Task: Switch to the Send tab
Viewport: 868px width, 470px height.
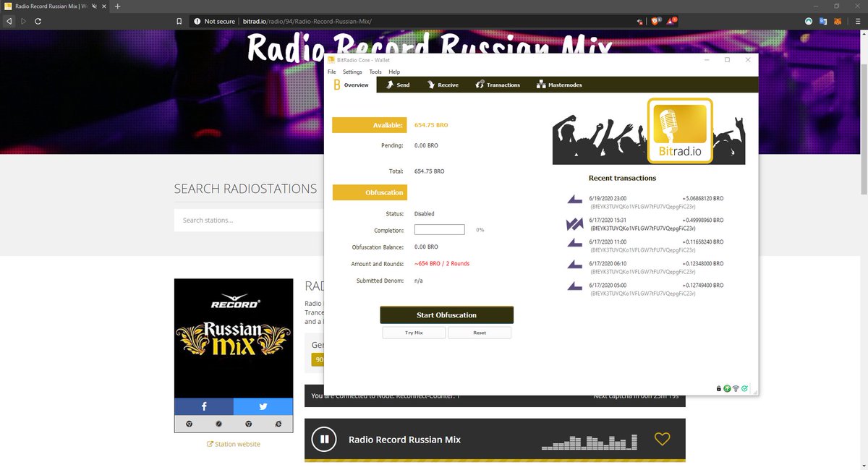Action: (x=397, y=85)
